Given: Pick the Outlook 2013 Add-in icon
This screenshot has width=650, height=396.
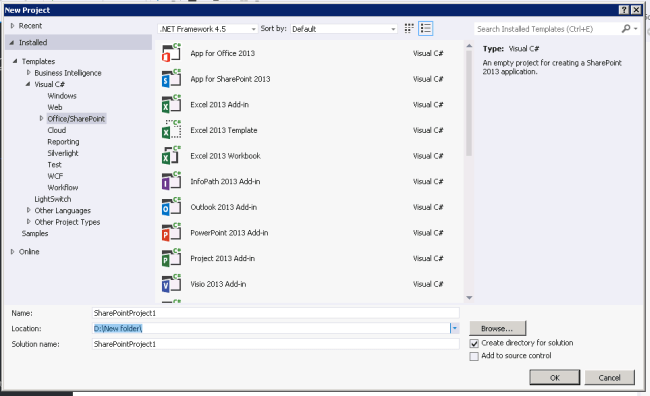Looking at the screenshot, I should pyautogui.click(x=171, y=207).
